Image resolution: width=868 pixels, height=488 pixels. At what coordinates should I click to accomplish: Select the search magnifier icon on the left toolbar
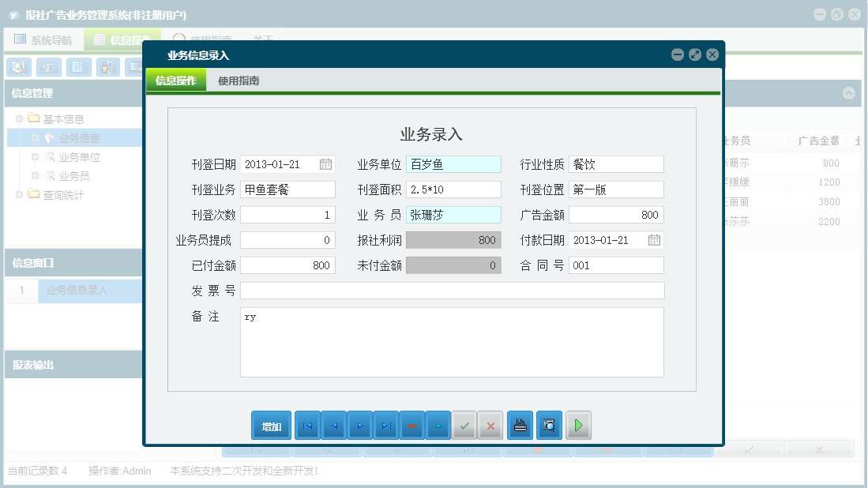tap(18, 67)
